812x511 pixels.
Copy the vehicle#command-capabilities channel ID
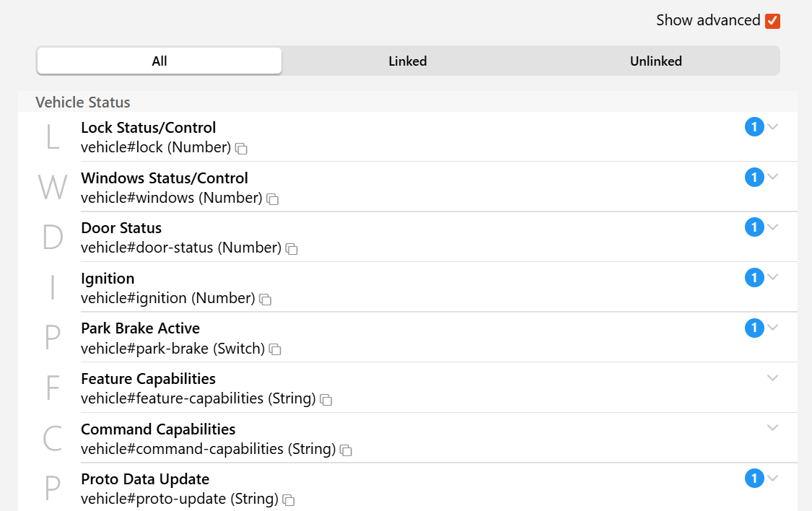[x=346, y=450]
